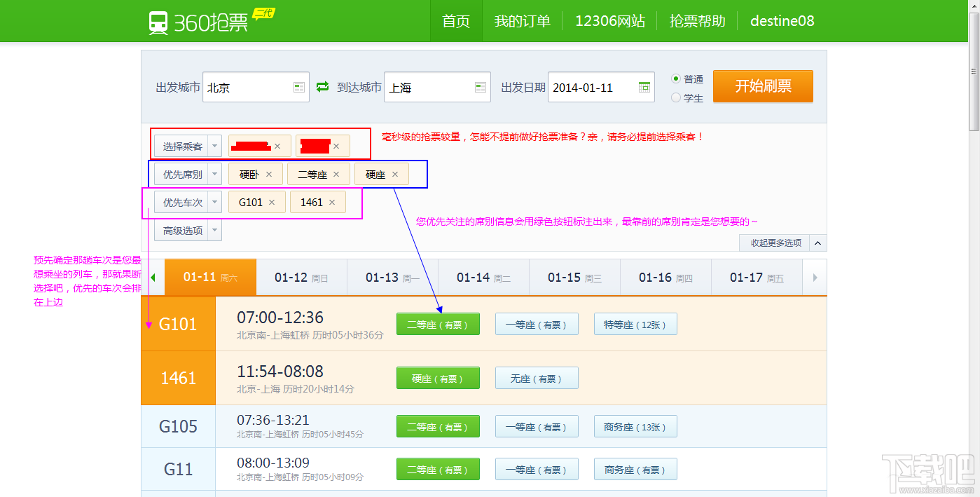This screenshot has height=497, width=980.
Task: Select the 普通 ticket type radio button
Action: (675, 79)
